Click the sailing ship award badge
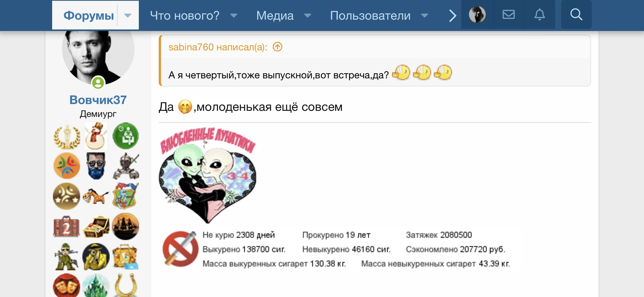Screen dimensions: 644x297 click(x=125, y=226)
